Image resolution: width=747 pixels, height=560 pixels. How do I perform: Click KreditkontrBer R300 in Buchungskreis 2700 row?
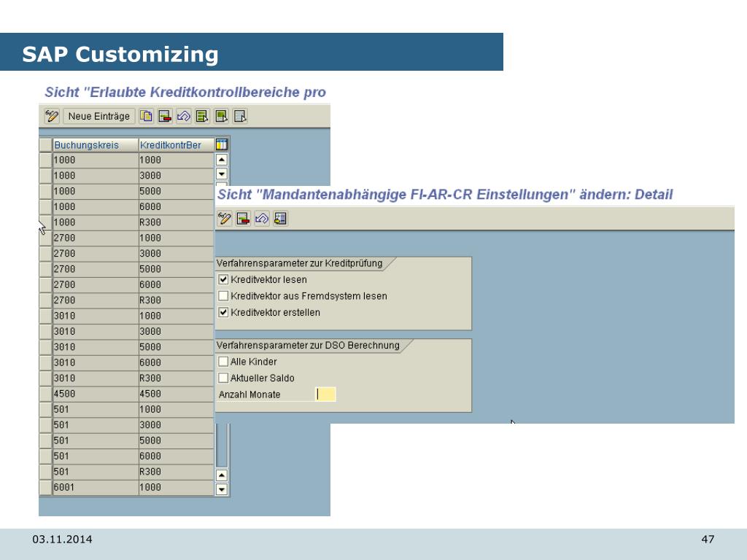click(177, 300)
